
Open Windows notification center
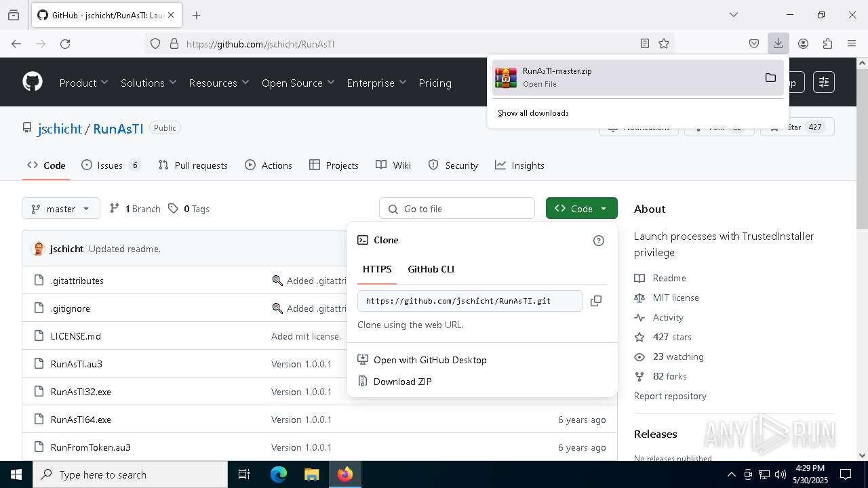(x=846, y=474)
